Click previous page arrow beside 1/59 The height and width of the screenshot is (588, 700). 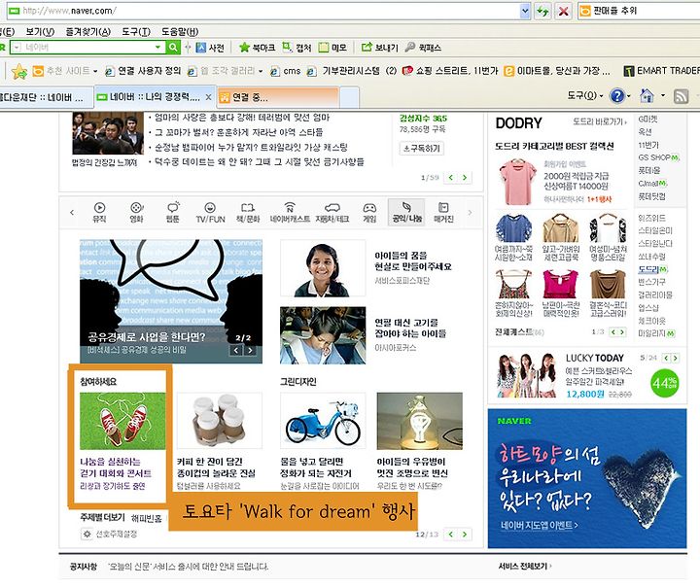click(x=450, y=178)
